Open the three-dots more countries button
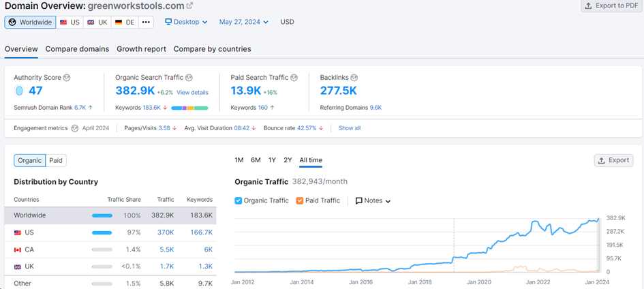The image size is (644, 289). point(146,22)
